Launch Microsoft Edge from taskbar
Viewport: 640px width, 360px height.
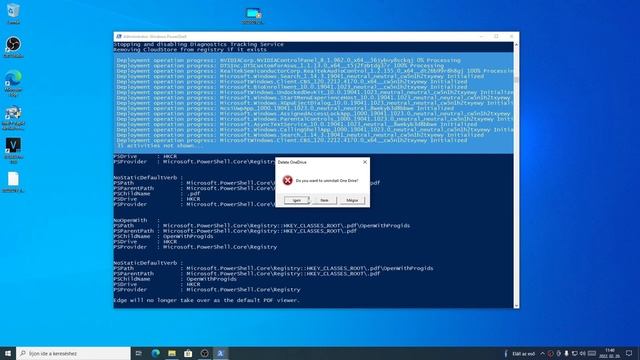(156, 353)
